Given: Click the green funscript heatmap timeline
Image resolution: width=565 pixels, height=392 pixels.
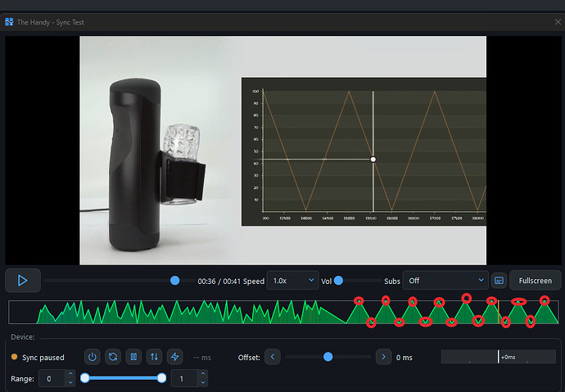Looking at the screenshot, I should [283, 312].
